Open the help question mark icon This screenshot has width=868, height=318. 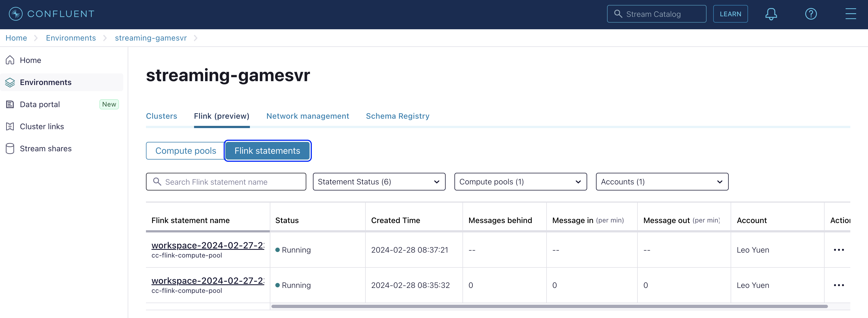click(x=811, y=14)
